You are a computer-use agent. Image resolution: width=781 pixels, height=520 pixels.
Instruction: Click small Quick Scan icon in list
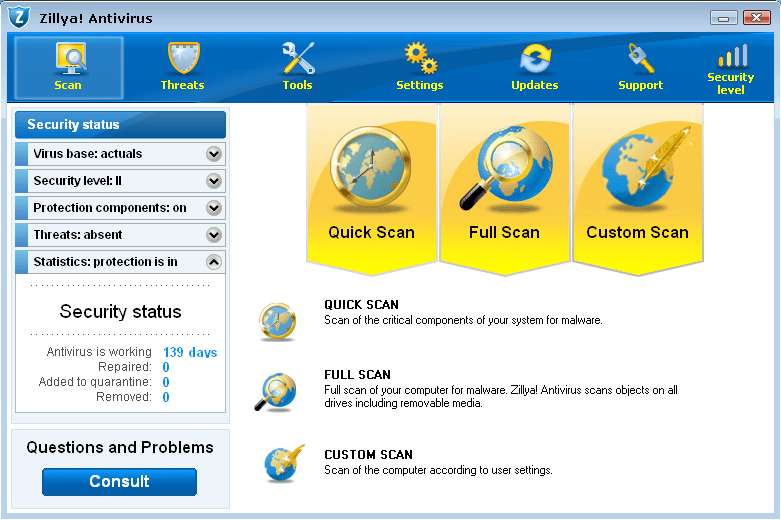pos(276,318)
